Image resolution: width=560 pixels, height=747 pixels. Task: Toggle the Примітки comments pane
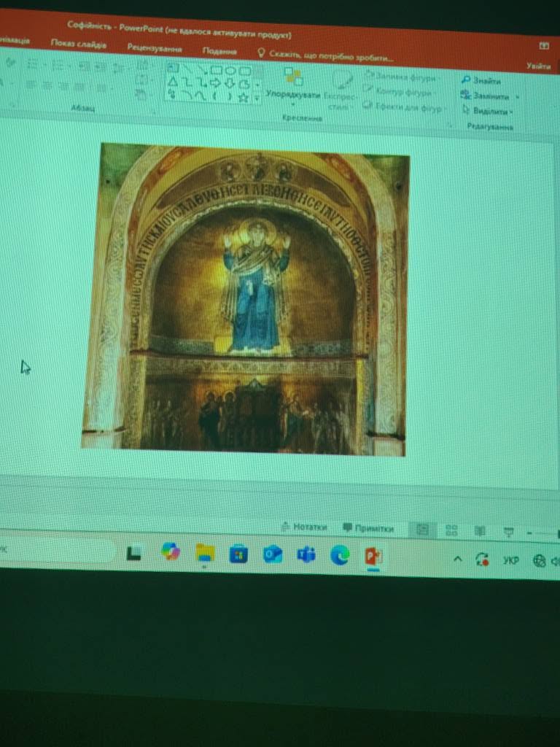[368, 528]
